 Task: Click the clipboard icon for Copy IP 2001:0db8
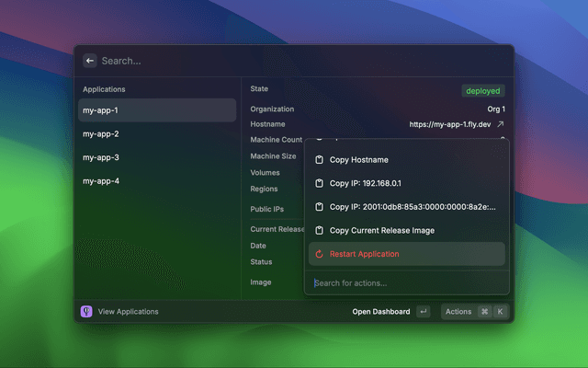pos(320,207)
